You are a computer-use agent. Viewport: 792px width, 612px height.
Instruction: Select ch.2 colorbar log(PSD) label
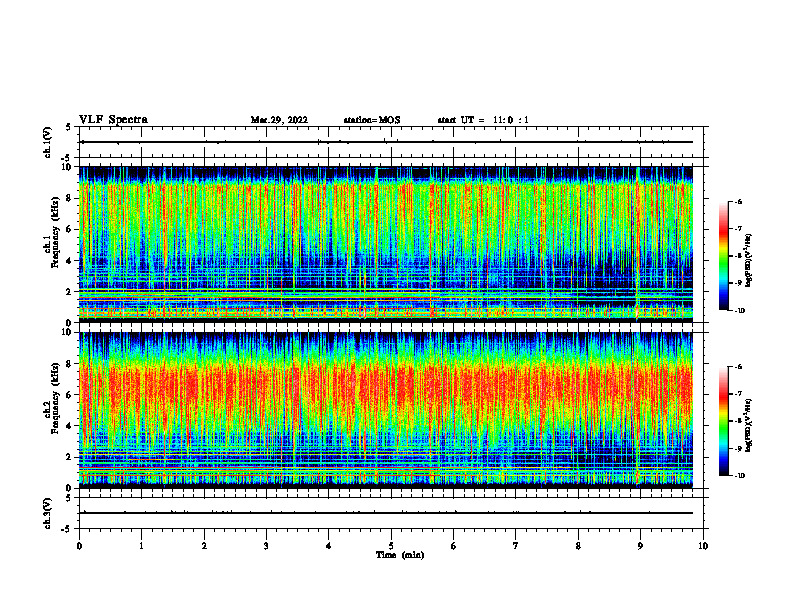click(x=749, y=426)
